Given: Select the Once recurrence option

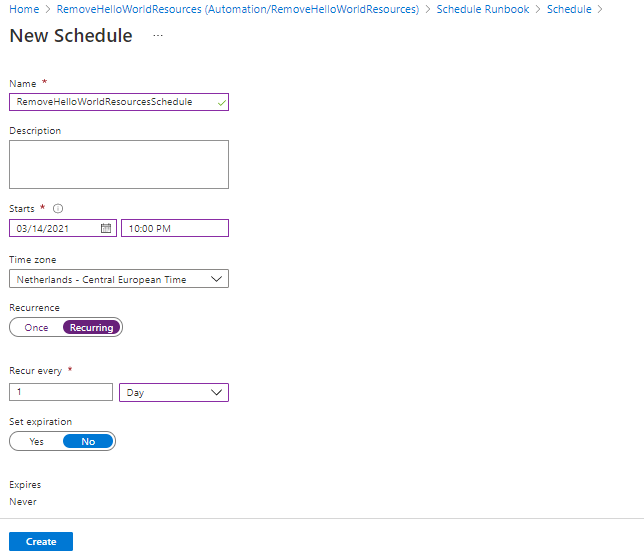Looking at the screenshot, I should click(x=36, y=327).
